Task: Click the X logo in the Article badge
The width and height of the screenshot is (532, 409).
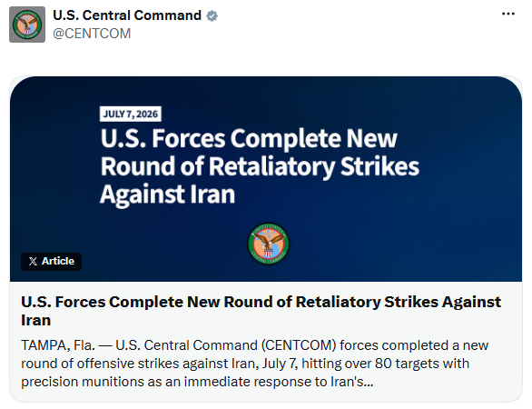Action: [x=33, y=261]
